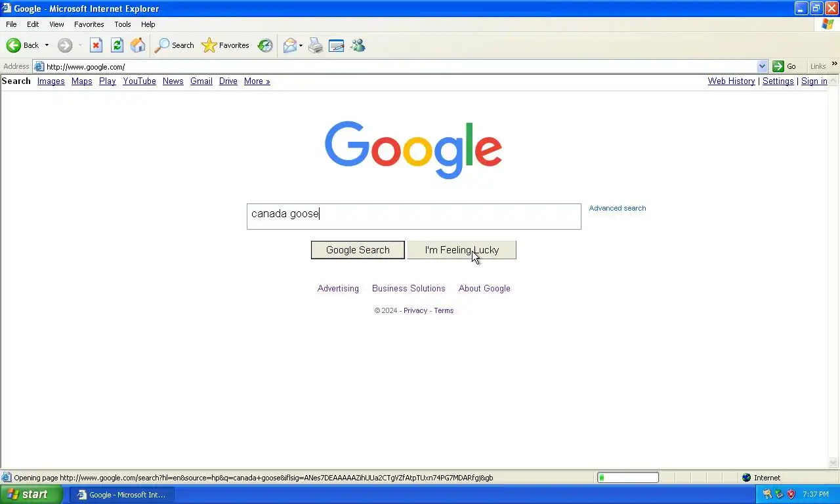Viewport: 840px width, 504px height.
Task: Open the History clock icon
Action: (x=265, y=45)
